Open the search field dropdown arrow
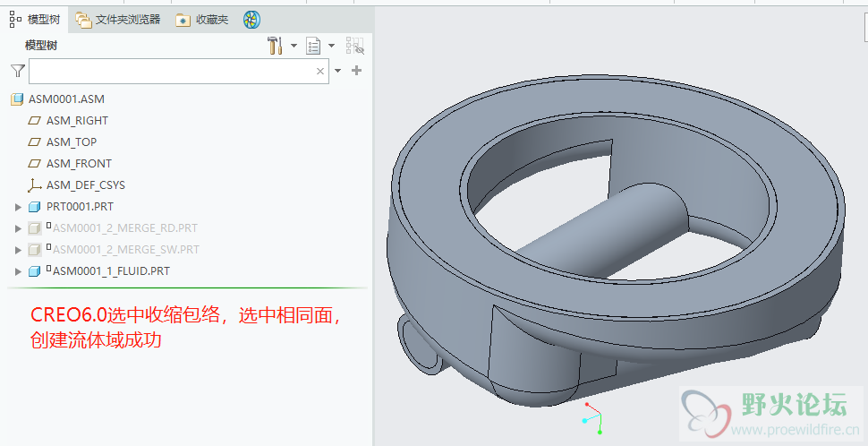This screenshot has height=446, width=868. 337,71
